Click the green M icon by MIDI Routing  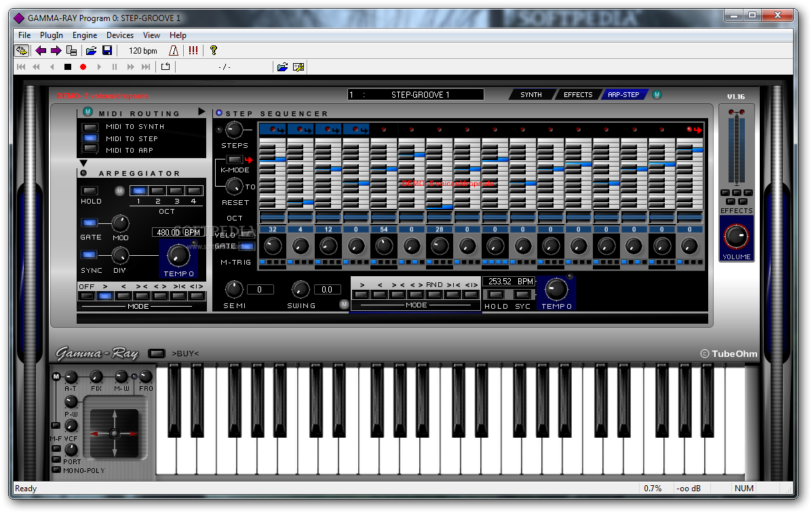[x=88, y=112]
